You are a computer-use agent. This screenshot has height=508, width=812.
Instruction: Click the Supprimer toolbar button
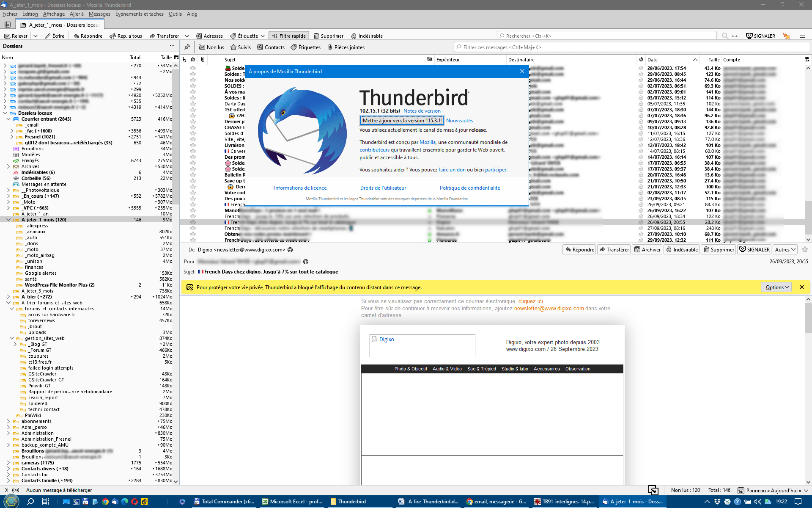point(328,36)
